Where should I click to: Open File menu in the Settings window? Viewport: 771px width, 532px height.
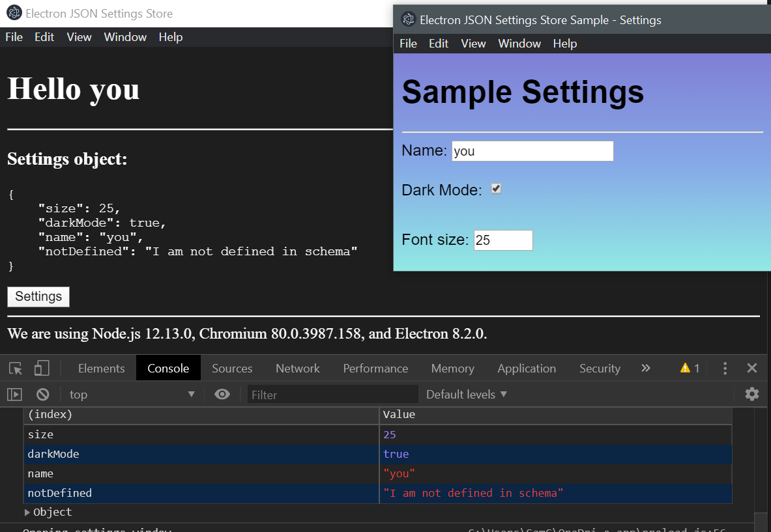pos(408,44)
